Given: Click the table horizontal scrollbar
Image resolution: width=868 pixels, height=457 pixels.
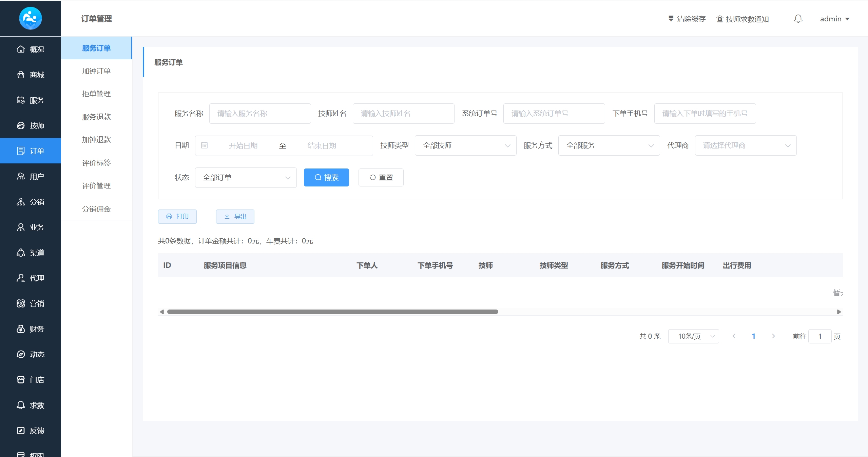Looking at the screenshot, I should click(332, 312).
